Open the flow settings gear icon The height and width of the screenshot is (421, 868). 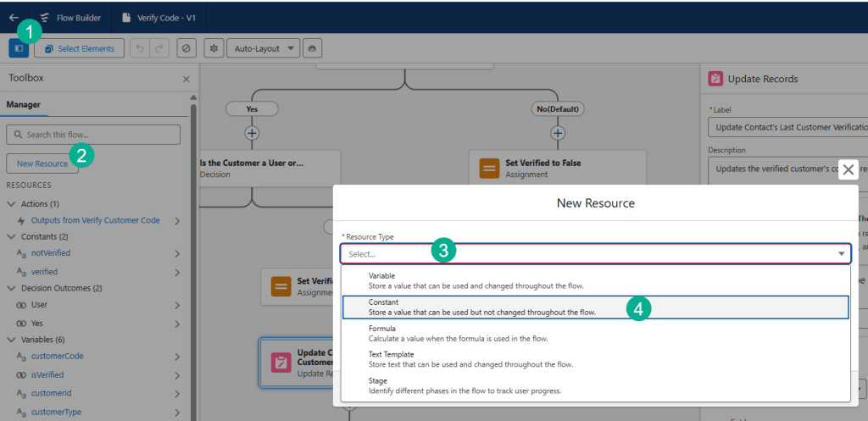[214, 49]
